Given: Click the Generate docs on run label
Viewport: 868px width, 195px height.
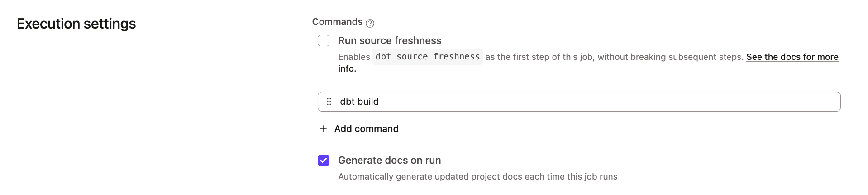Looking at the screenshot, I should 389,160.
